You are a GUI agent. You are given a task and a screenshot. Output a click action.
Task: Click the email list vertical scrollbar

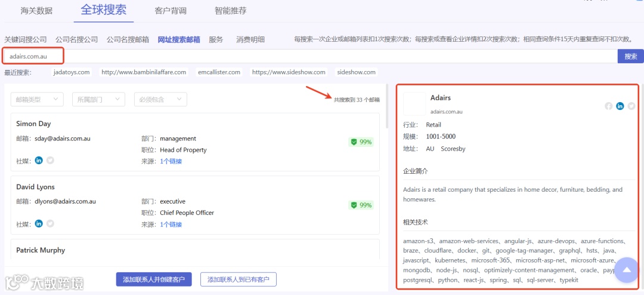387,106
